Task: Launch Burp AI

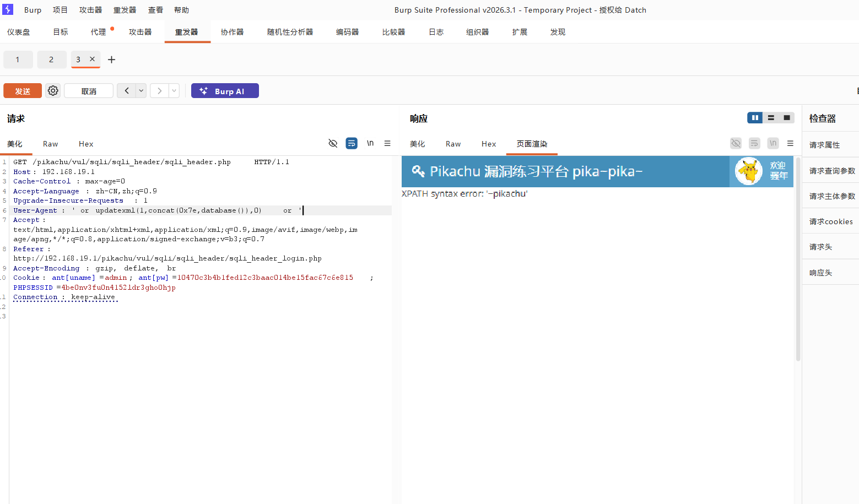Action: click(225, 91)
